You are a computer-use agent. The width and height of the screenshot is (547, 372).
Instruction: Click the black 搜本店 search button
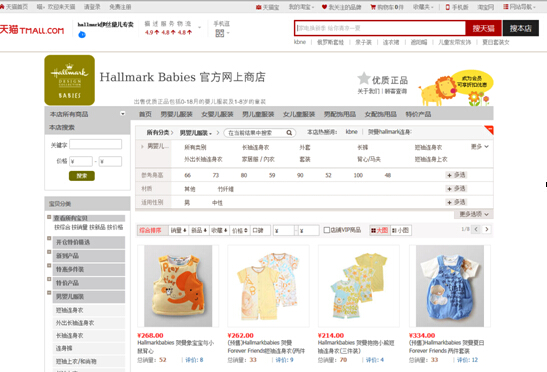point(520,28)
